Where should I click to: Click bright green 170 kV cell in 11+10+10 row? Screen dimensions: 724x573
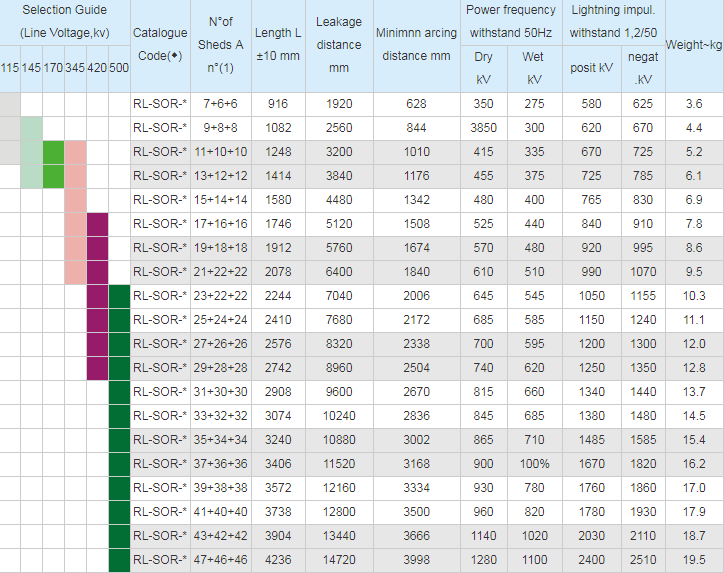pyautogui.click(x=54, y=152)
